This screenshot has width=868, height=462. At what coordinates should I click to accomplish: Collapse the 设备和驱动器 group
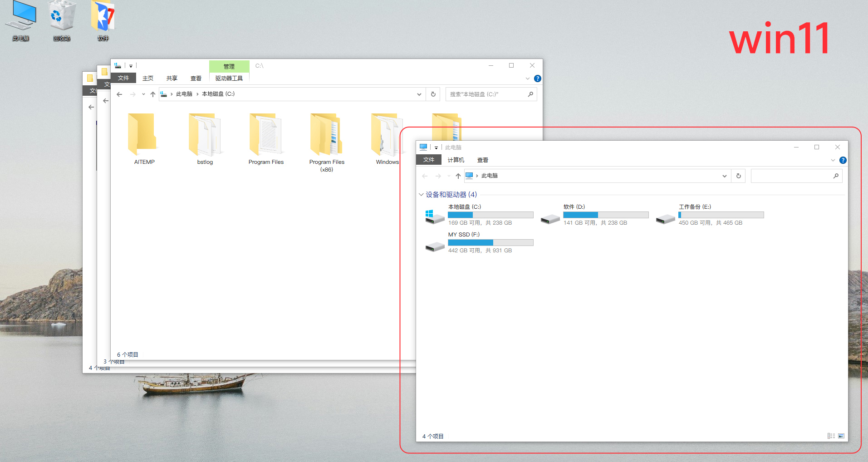tap(421, 195)
